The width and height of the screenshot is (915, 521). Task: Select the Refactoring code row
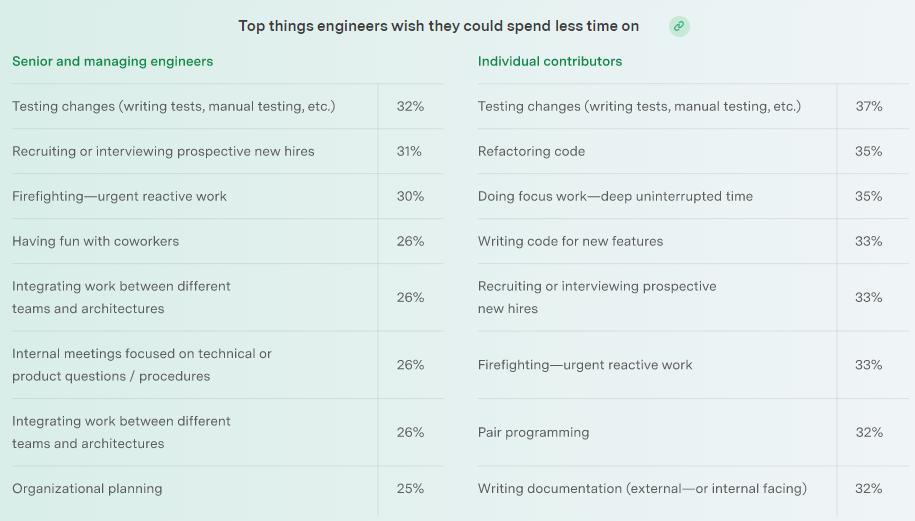click(x=531, y=151)
